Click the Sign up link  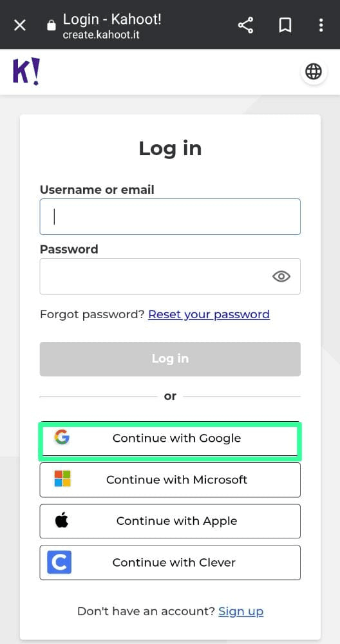tap(241, 612)
